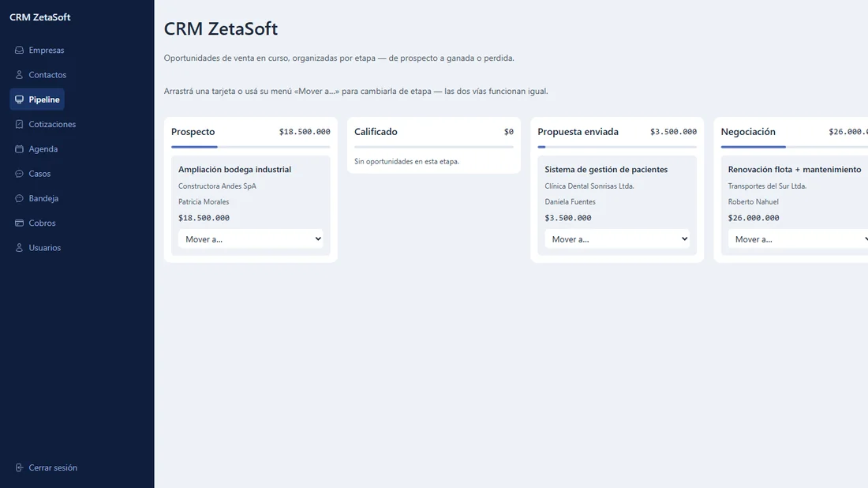Open the Casos section
The width and height of the screenshot is (868, 488).
(x=32, y=174)
